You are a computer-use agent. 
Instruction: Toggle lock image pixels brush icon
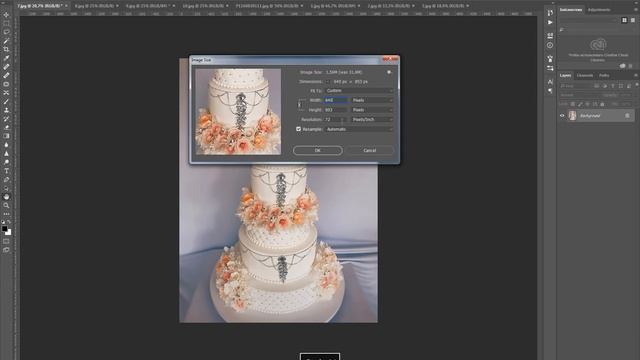coord(580,104)
